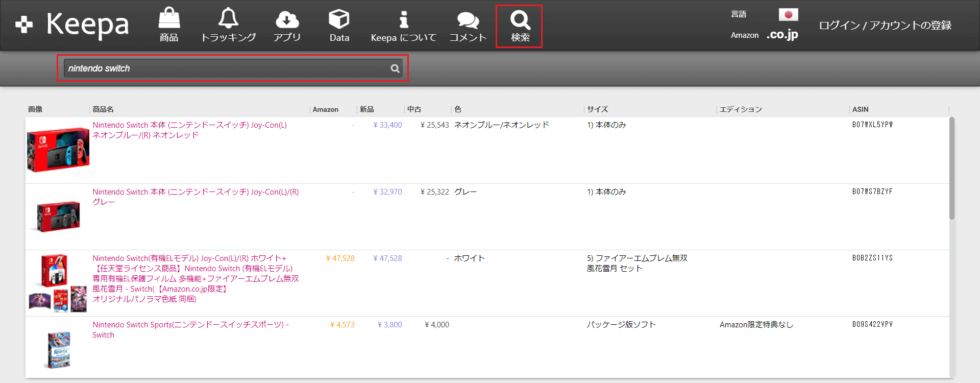Open the Nintendo Switch Sports product link
The image size is (980, 383).
pyautogui.click(x=190, y=325)
